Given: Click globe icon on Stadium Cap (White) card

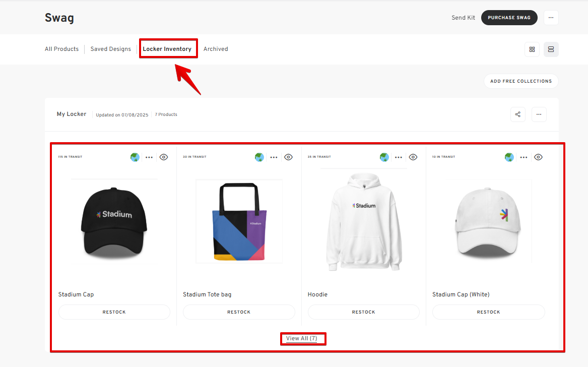Looking at the screenshot, I should (509, 157).
